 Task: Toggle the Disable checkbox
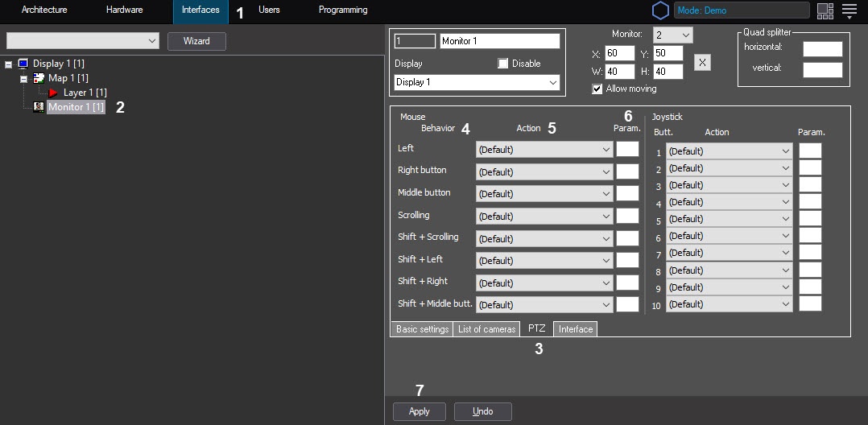pyautogui.click(x=502, y=64)
